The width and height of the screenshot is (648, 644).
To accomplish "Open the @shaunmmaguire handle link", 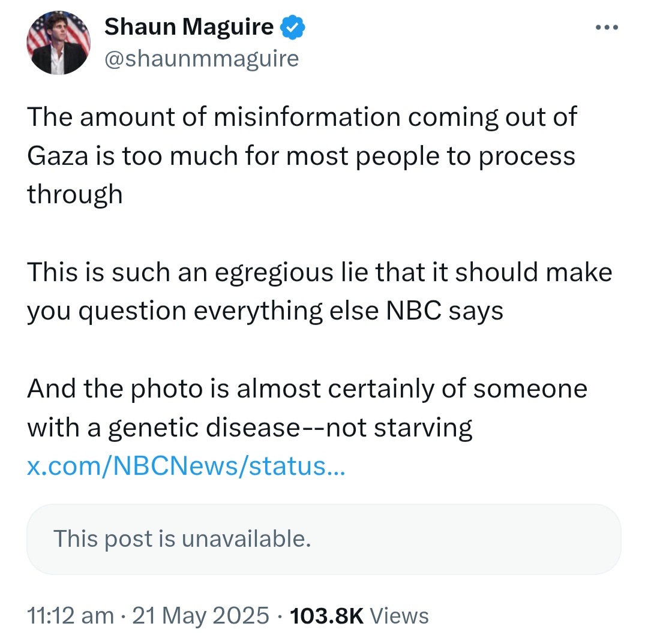I will [202, 58].
